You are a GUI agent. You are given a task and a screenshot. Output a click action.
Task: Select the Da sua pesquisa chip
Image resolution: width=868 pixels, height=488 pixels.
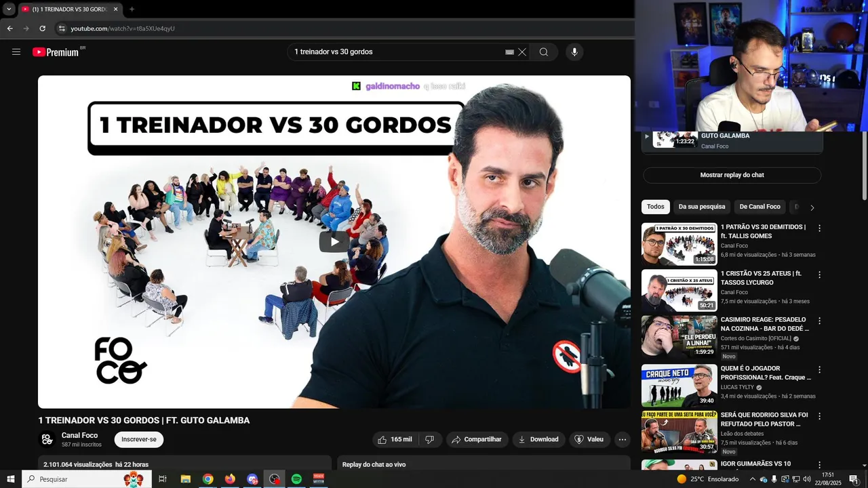702,207
